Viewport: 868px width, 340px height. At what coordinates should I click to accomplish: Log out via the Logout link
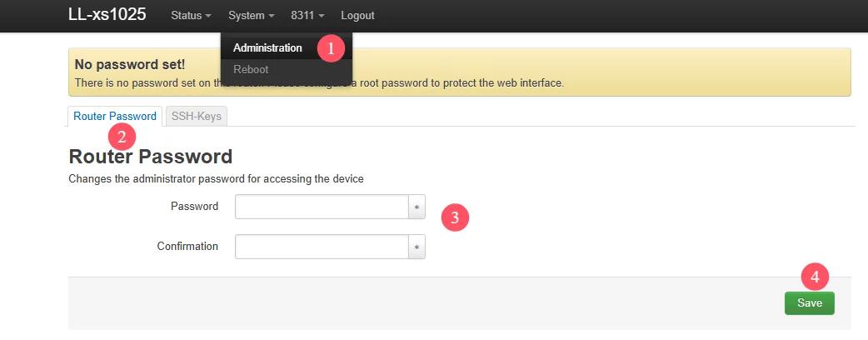point(357,16)
